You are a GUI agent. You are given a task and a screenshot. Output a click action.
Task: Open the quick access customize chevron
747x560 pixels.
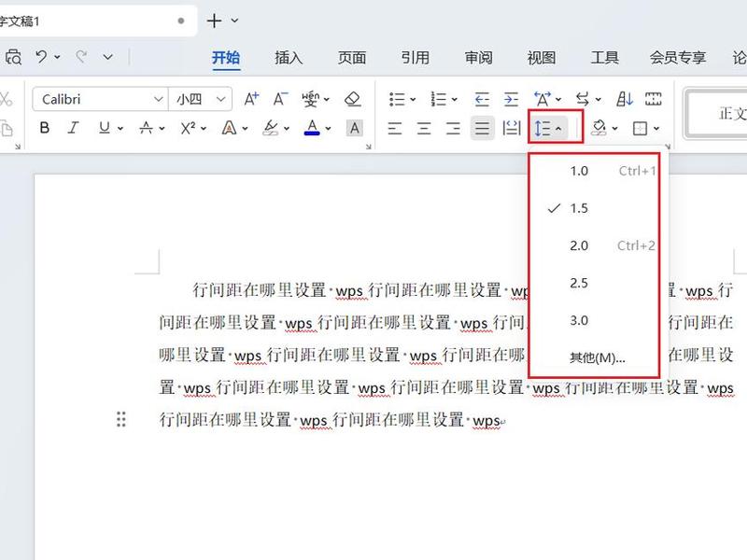tap(108, 57)
